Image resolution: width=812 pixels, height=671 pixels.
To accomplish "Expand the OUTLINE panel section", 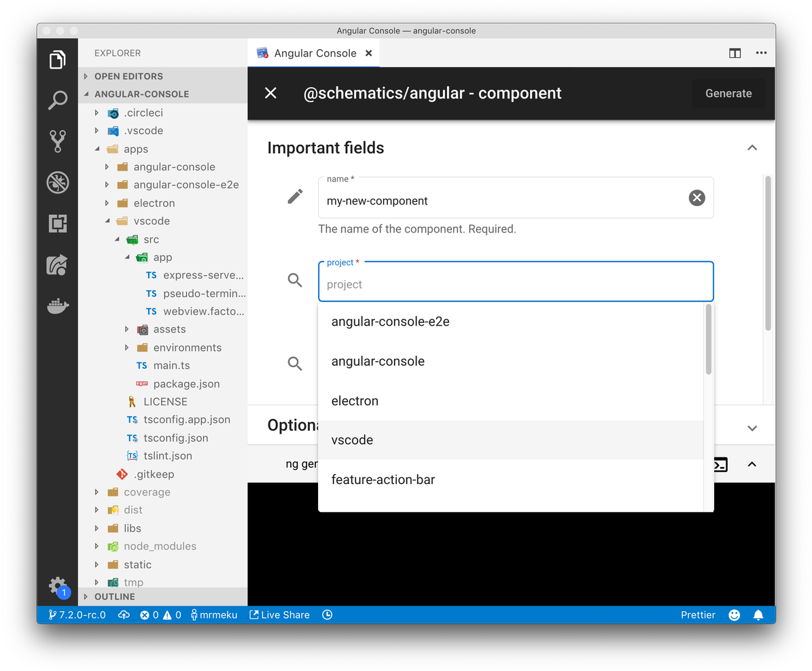I will coord(114,596).
